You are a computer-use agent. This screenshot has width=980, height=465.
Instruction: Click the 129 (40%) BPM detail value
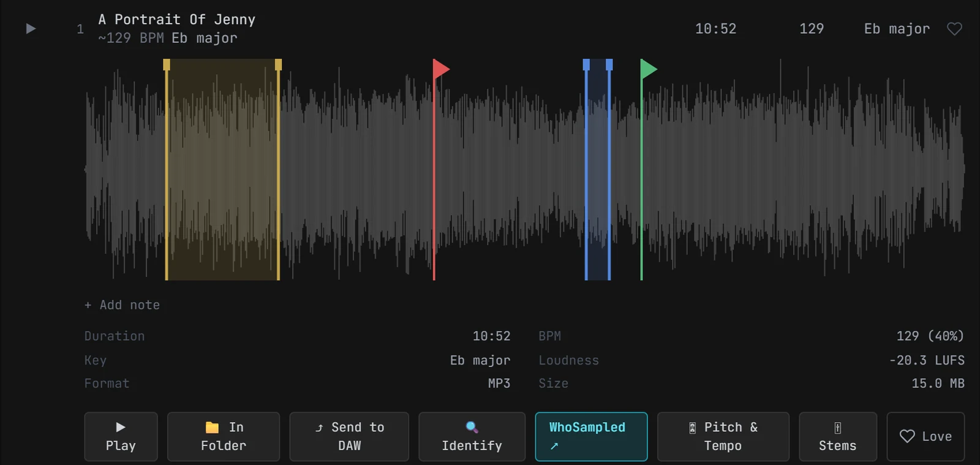[x=930, y=336]
